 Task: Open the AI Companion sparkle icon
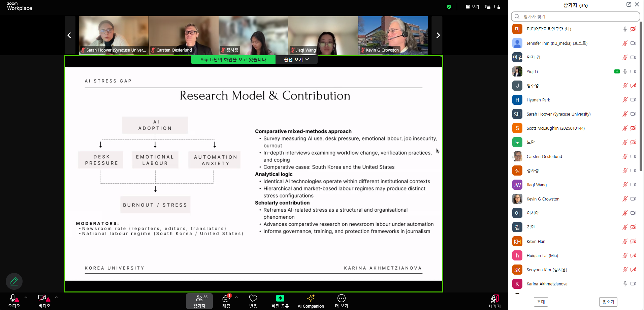[311, 299]
